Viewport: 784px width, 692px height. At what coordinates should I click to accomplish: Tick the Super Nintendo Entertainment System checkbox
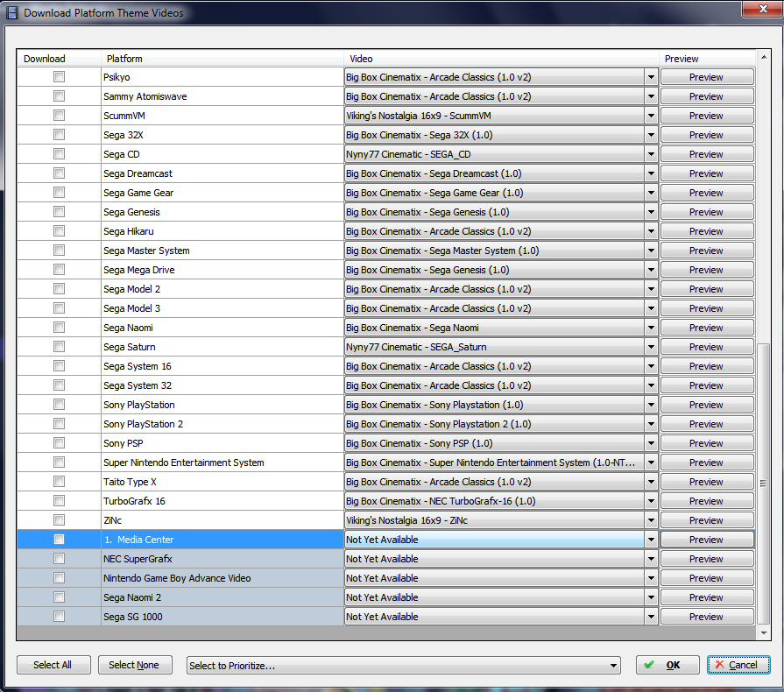59,462
